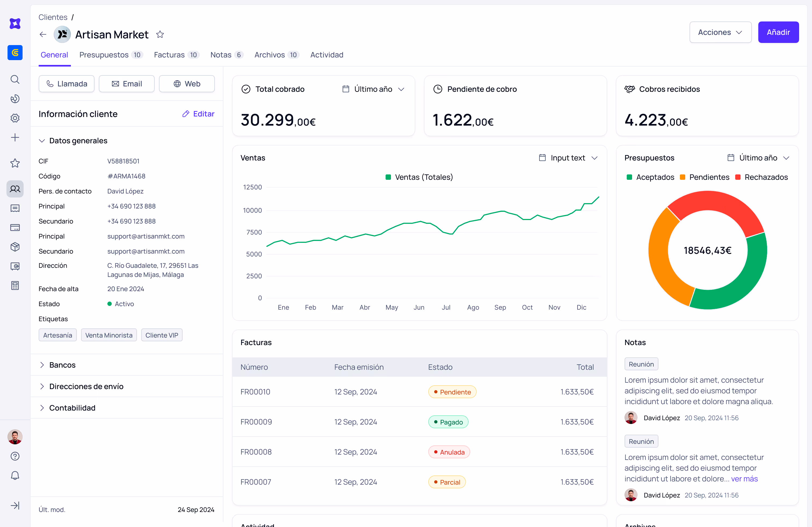Screen dimensions: 812x527
Task: Expand sidebar with the arrow icon
Action: tap(15, 506)
